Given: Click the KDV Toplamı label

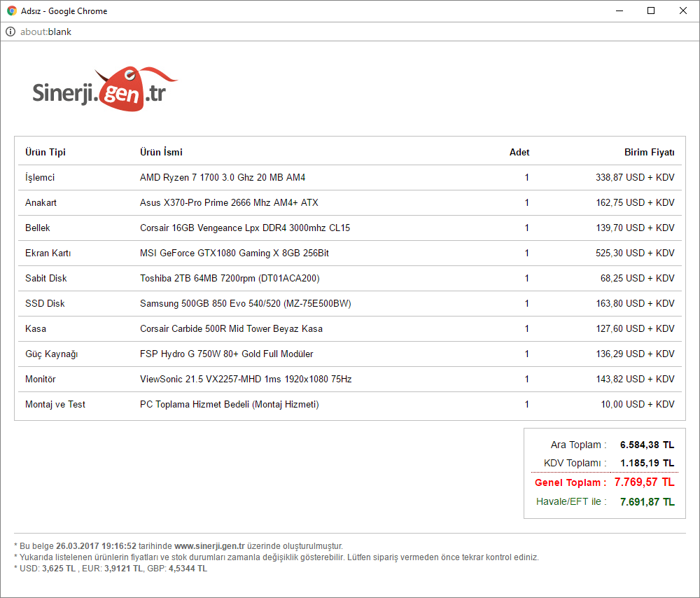Looking at the screenshot, I should pos(575,463).
